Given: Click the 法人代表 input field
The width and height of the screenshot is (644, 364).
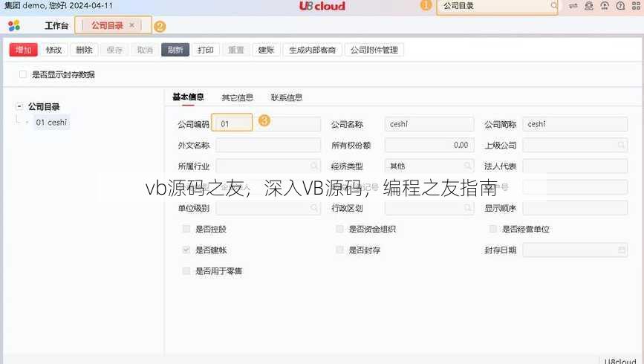Looking at the screenshot, I should 575,166.
